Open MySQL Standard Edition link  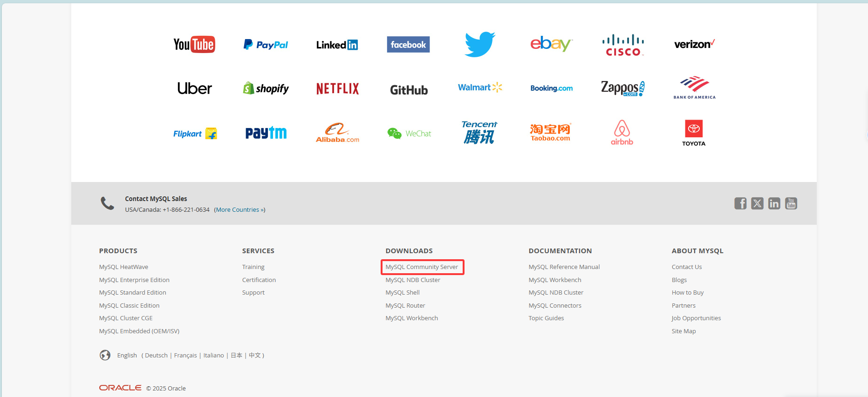tap(132, 293)
